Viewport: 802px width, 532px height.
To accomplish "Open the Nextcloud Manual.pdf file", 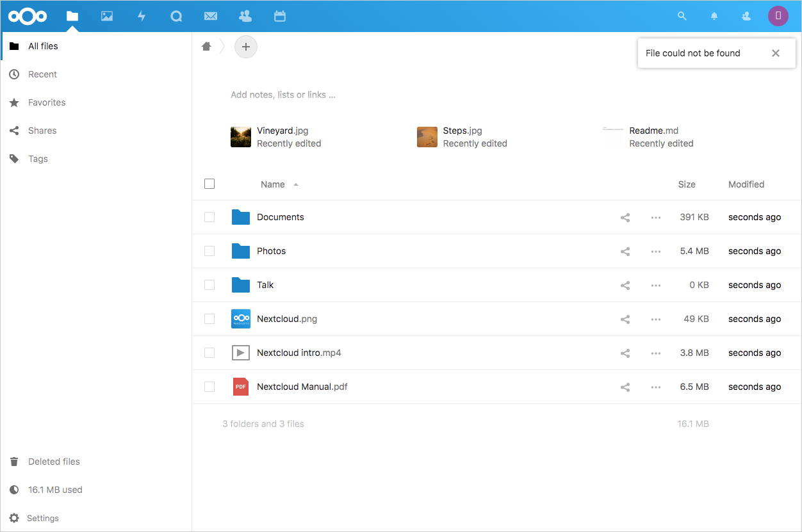I will click(x=302, y=387).
